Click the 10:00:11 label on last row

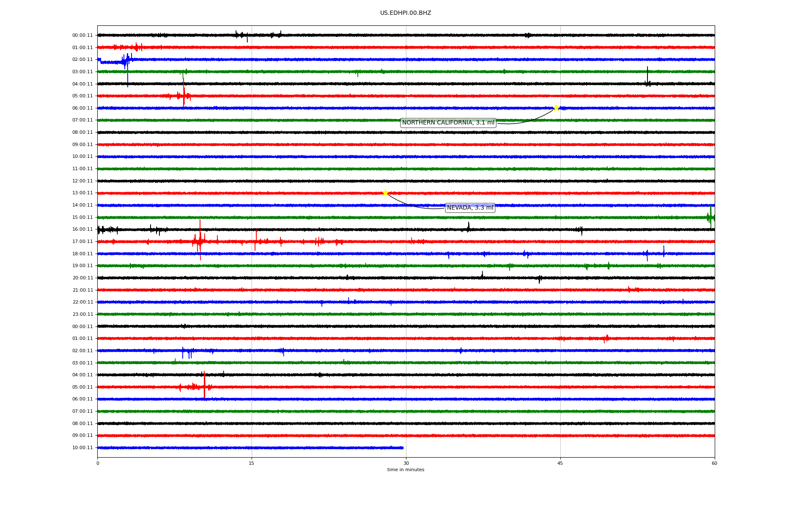82,448
